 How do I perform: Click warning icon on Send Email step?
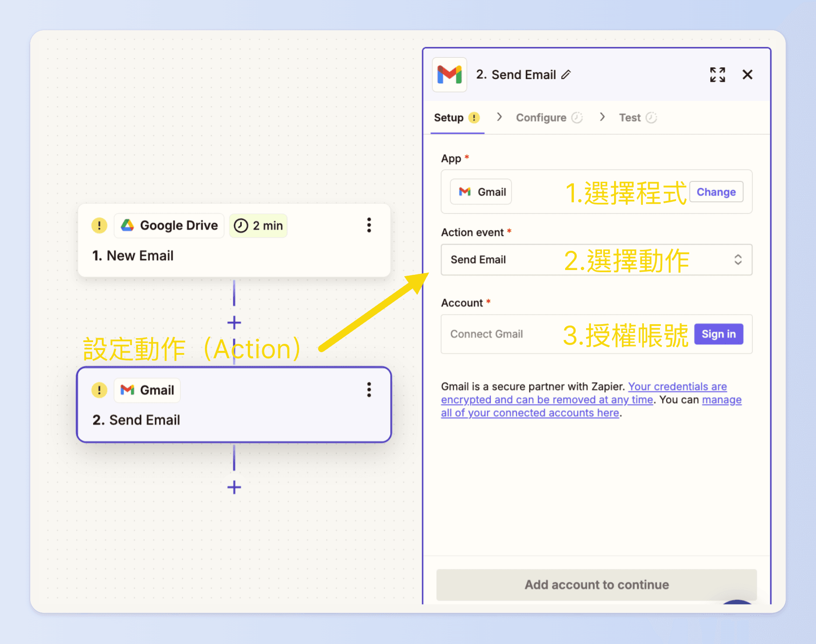click(99, 390)
